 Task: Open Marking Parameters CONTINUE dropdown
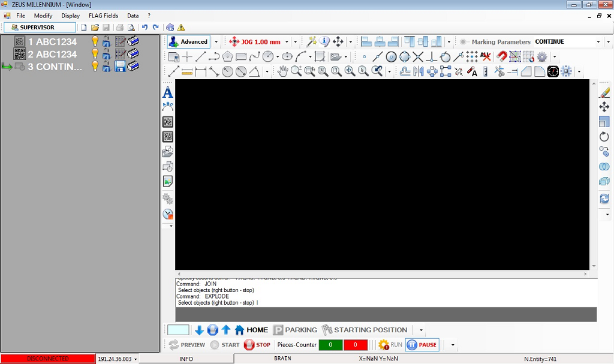598,42
